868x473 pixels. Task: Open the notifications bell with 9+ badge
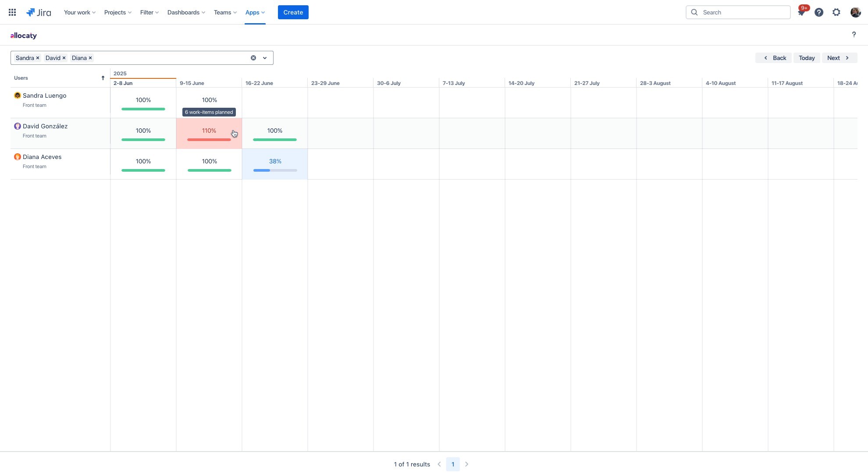[x=801, y=12]
